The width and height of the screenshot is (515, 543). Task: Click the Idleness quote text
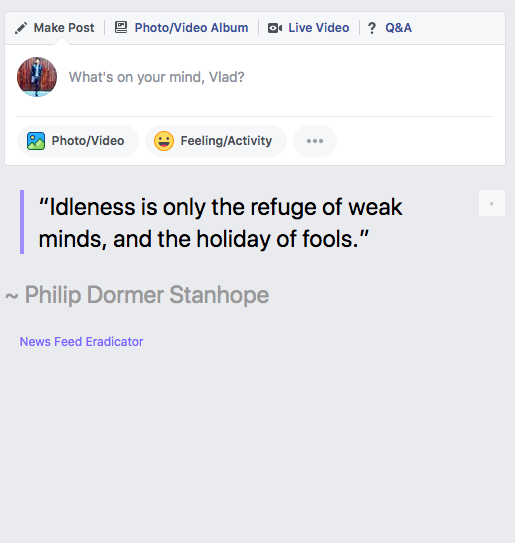tap(221, 223)
